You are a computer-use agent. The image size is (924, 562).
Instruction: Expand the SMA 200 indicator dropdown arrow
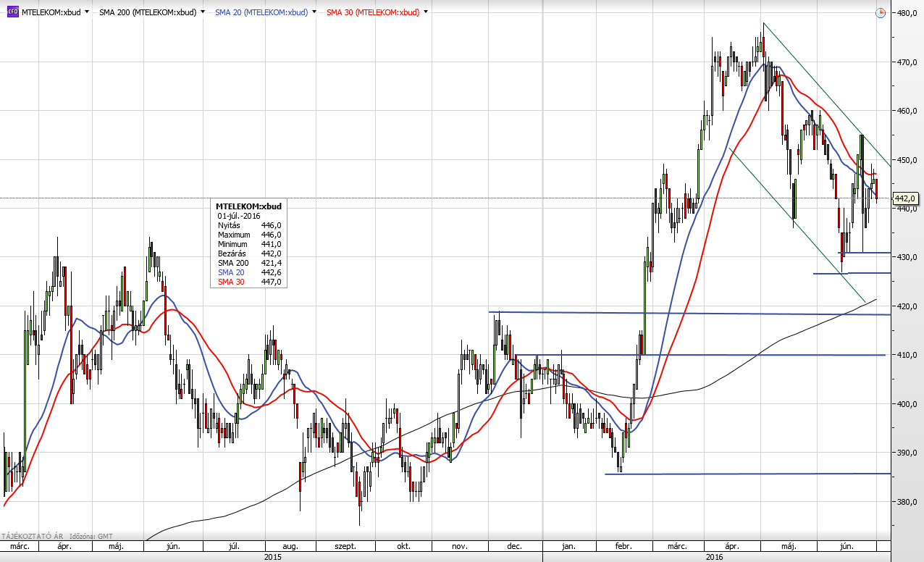click(203, 12)
